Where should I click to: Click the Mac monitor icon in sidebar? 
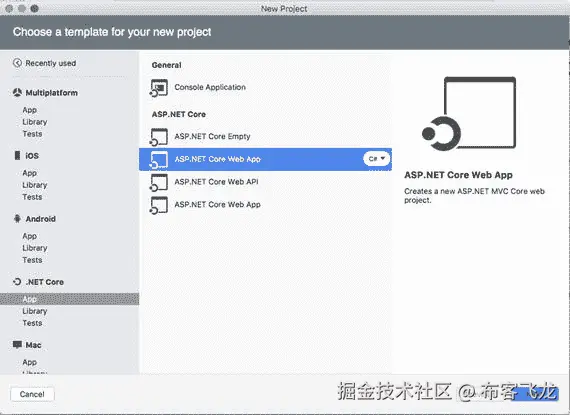click(x=17, y=345)
